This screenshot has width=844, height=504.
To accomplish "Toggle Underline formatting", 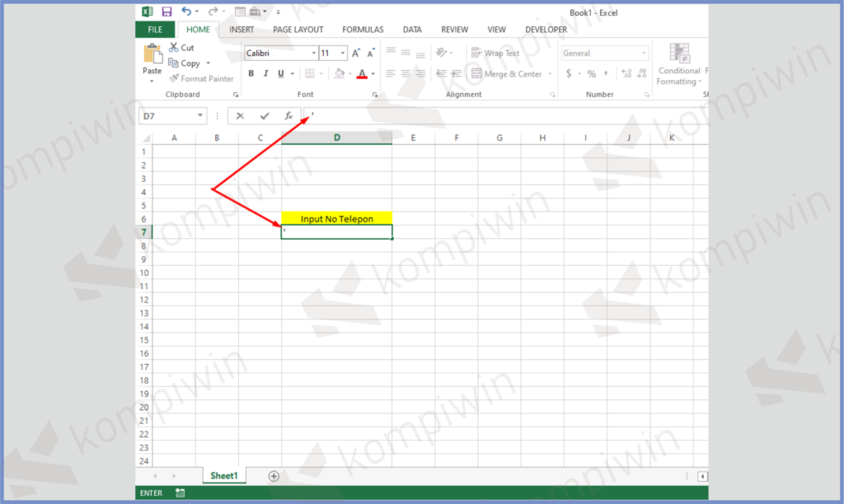I will pos(280,73).
